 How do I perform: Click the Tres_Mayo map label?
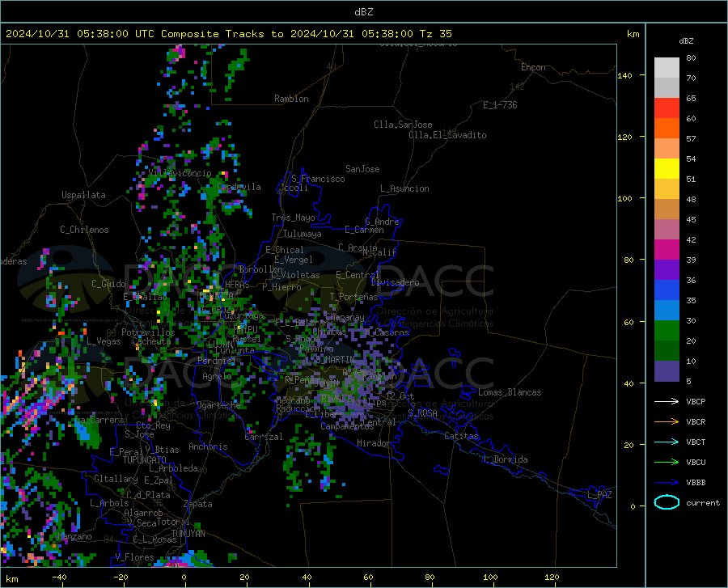(293, 218)
